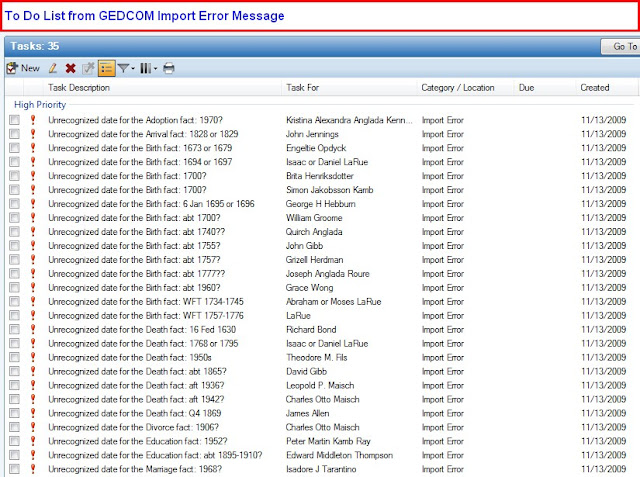Select task 'Education fact: 1952?'
The width and height of the screenshot is (640, 477).
click(138, 441)
